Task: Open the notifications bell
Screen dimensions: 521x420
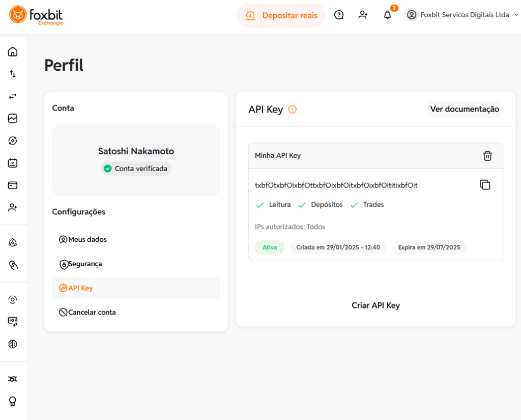Action: pyautogui.click(x=387, y=15)
